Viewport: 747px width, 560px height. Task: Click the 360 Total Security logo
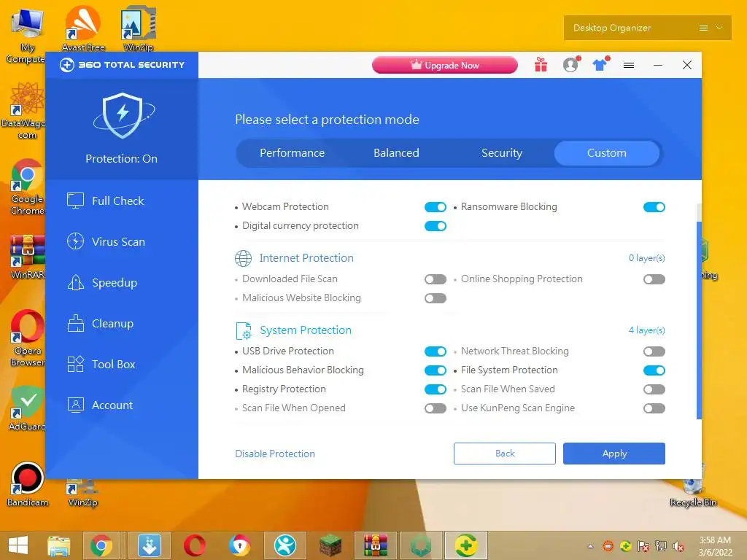[122, 65]
